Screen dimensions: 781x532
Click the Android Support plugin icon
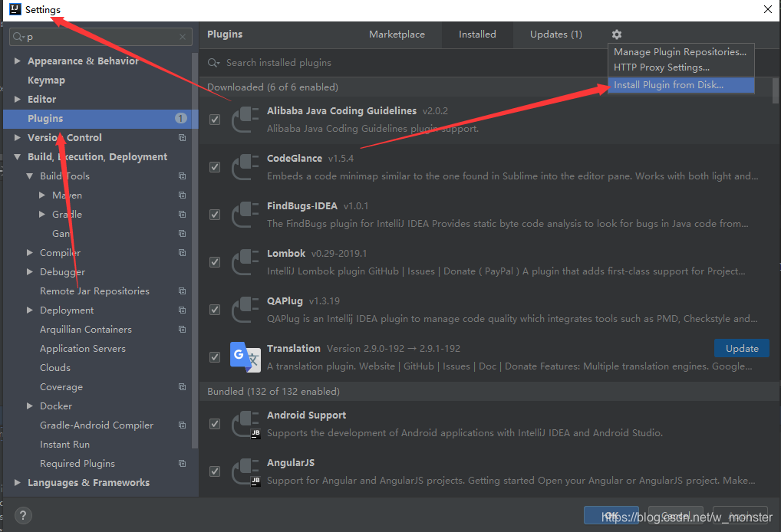pos(245,424)
